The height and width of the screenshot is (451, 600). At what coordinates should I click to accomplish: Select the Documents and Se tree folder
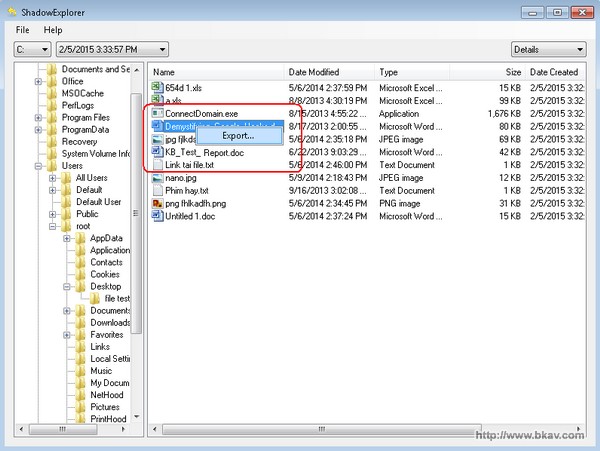[96, 69]
